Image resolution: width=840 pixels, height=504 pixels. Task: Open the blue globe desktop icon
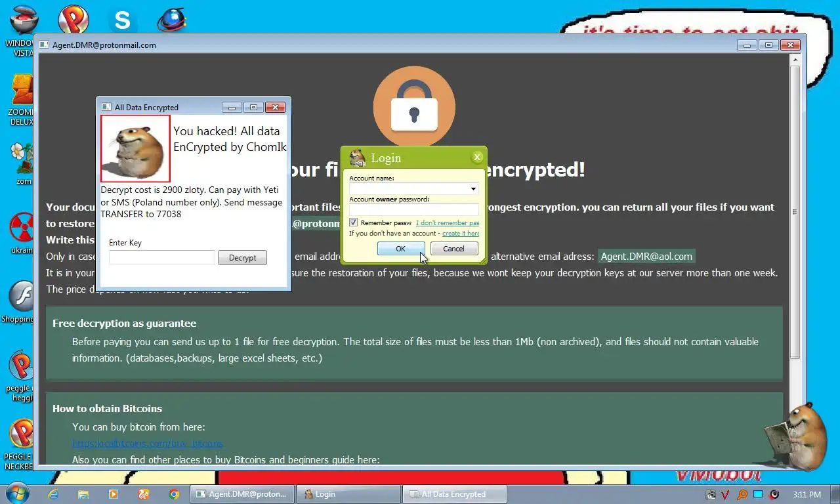click(x=172, y=20)
